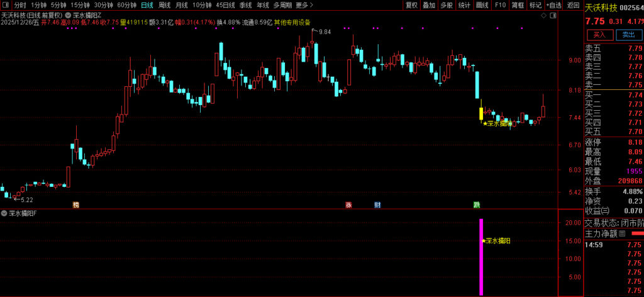The width and height of the screenshot is (644, 297).
Task: Open the F10 company info tab
Action: pos(500,4)
